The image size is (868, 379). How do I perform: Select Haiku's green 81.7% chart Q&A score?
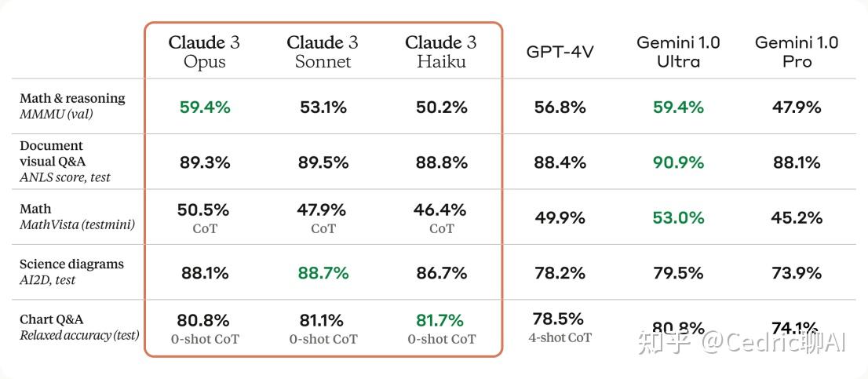441,320
